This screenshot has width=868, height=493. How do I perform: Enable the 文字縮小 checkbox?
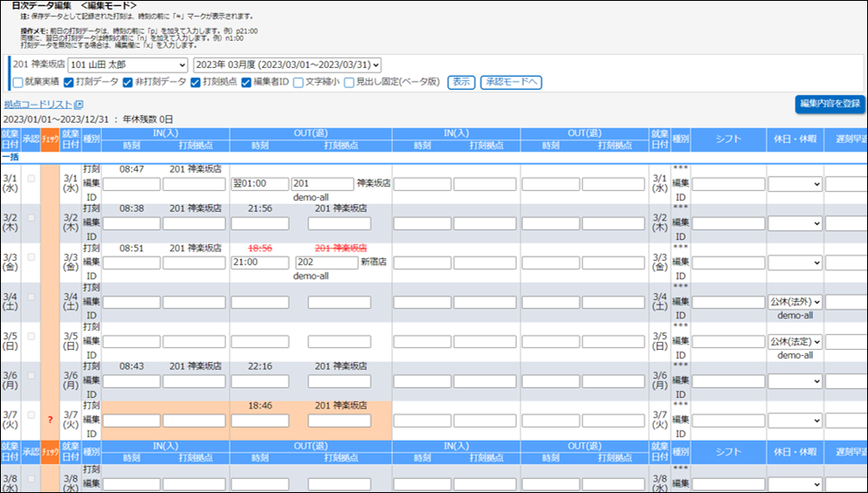(299, 83)
